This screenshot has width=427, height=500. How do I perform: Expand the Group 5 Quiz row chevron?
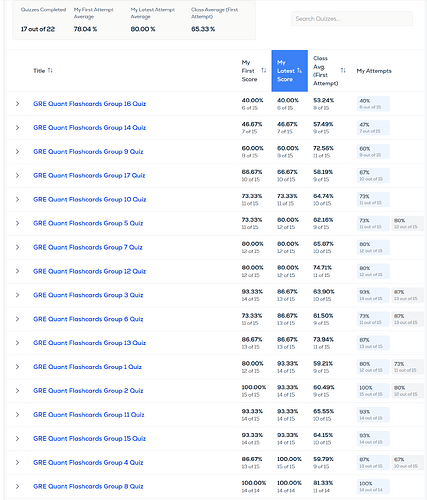pyautogui.click(x=17, y=223)
